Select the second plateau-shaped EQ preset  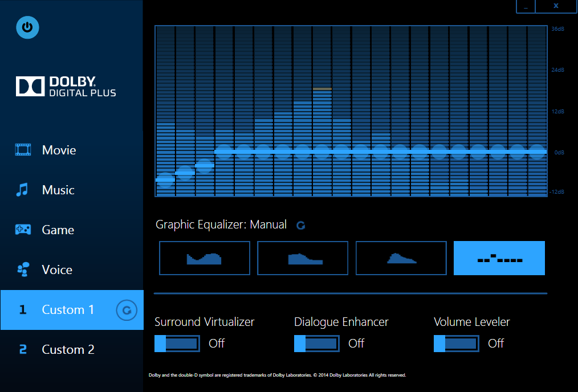coord(303,258)
